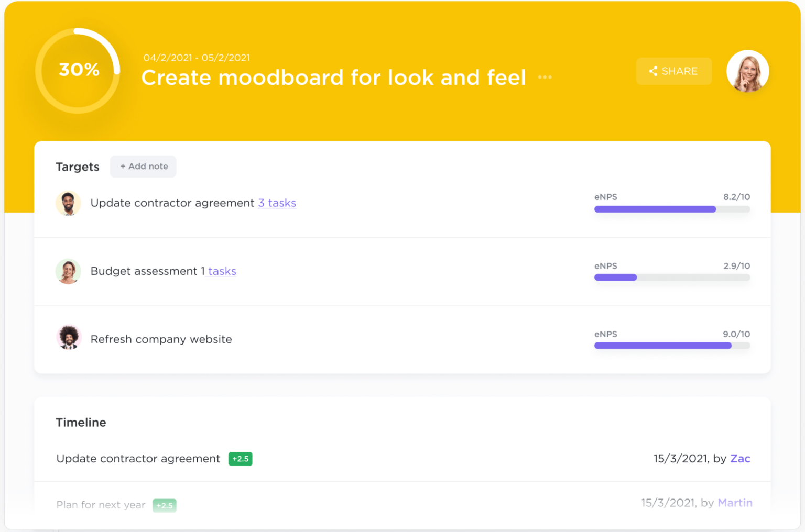Select the title Create moodboard for look and feel
Image resolution: width=805 pixels, height=532 pixels.
tap(333, 77)
